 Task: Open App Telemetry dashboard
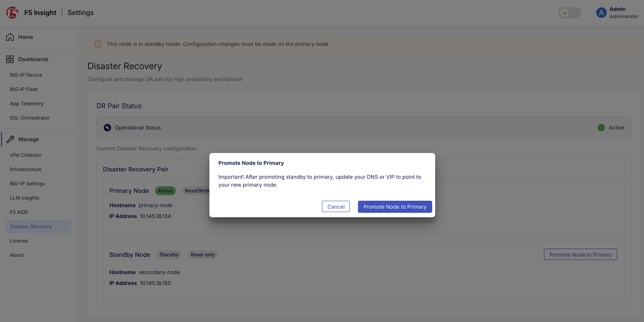pos(27,103)
